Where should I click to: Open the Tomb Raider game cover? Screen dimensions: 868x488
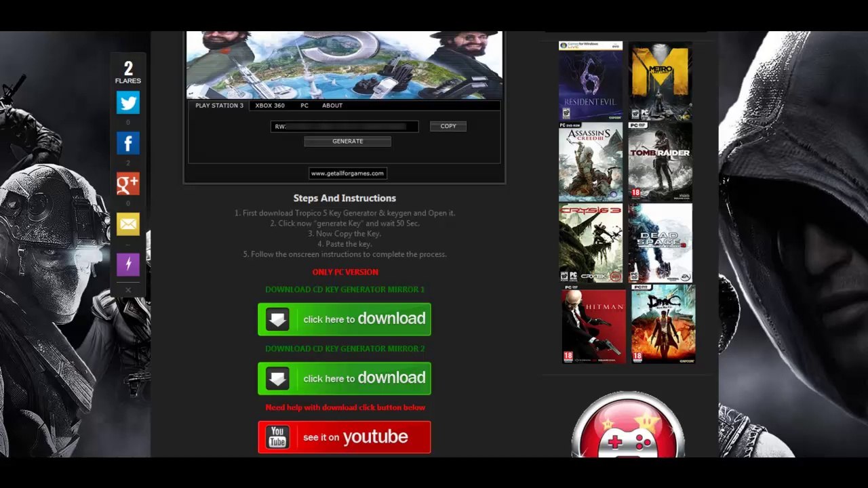point(660,162)
